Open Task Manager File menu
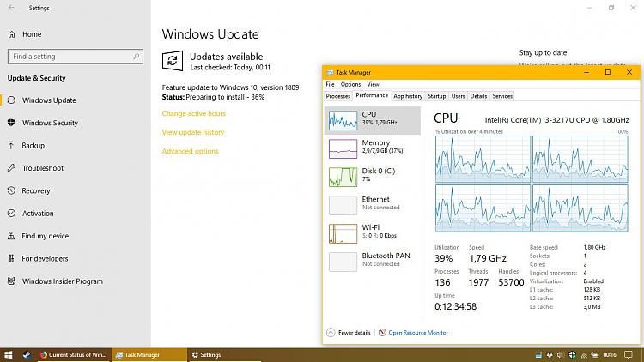 coord(330,84)
